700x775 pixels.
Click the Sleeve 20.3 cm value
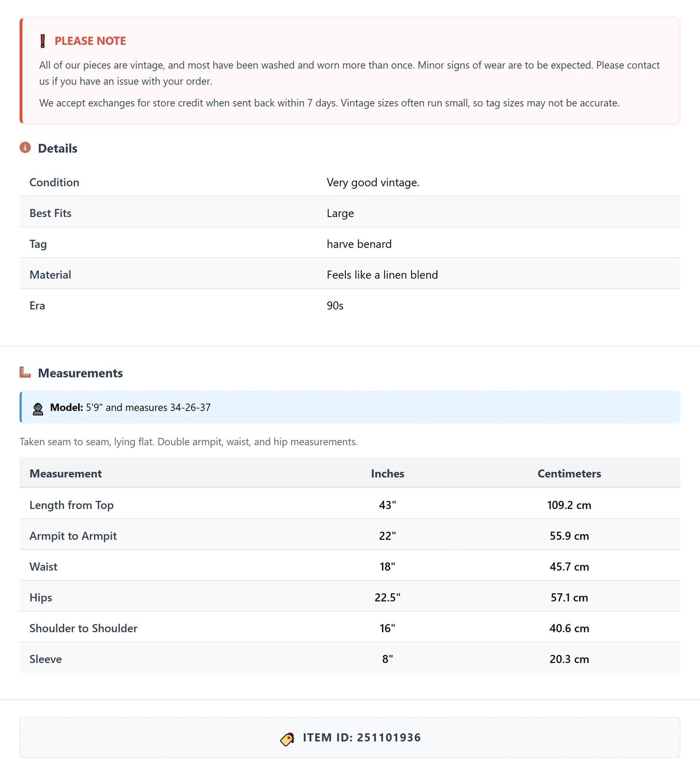pyautogui.click(x=569, y=659)
